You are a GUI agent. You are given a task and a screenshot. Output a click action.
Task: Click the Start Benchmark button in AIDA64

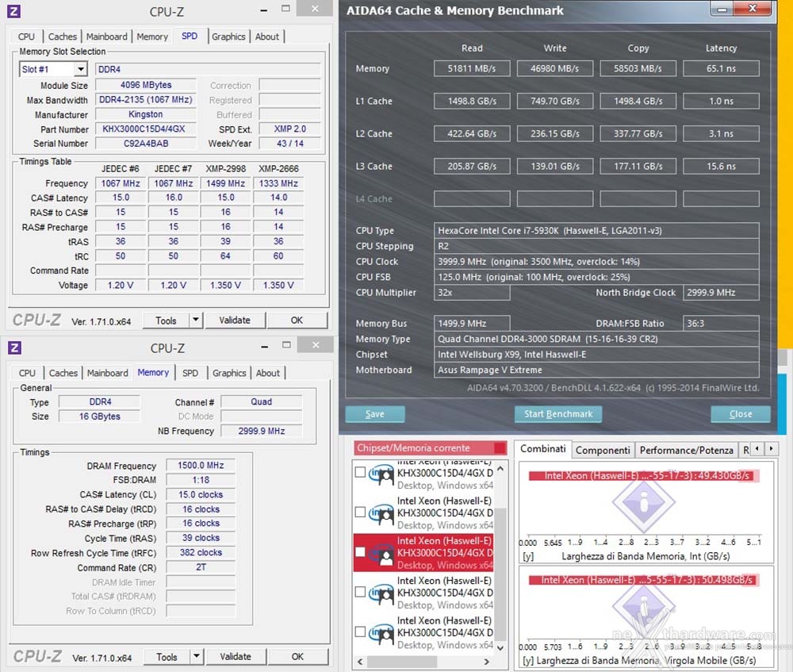(x=558, y=414)
